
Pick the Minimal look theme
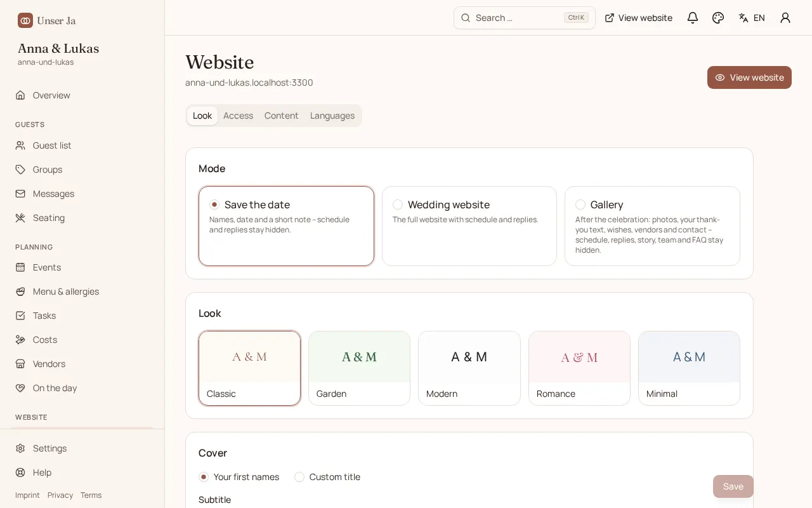click(689, 368)
